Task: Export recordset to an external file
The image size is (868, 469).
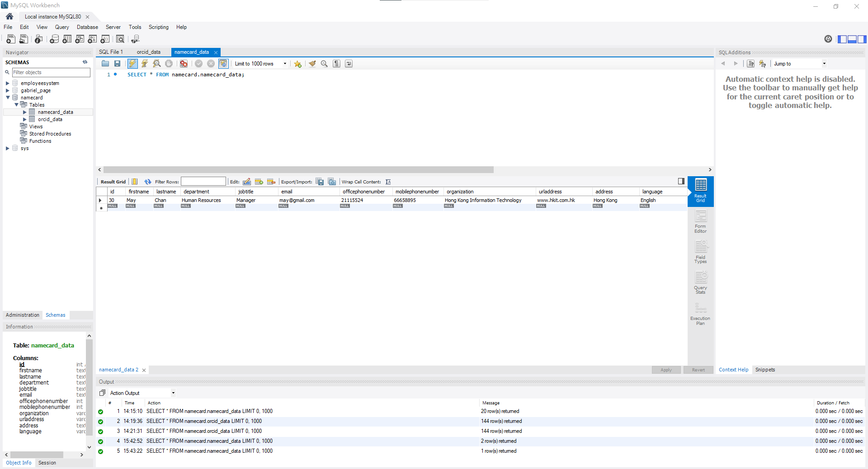Action: pyautogui.click(x=320, y=182)
